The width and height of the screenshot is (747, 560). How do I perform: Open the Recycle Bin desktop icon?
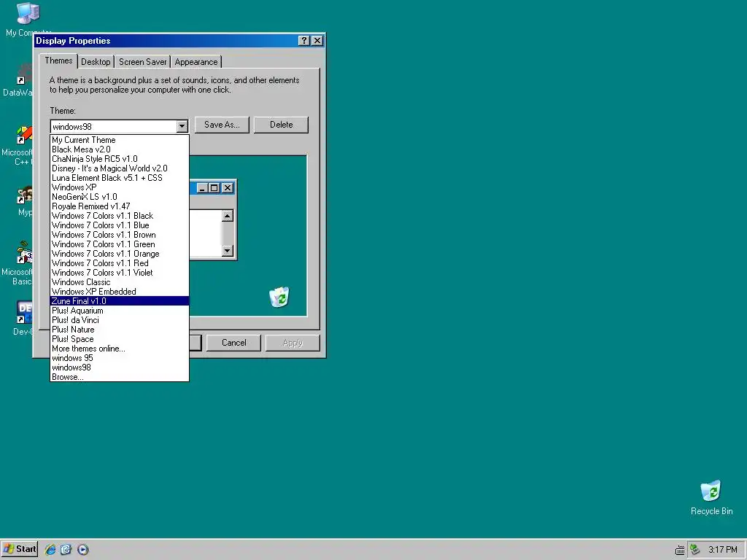711,497
